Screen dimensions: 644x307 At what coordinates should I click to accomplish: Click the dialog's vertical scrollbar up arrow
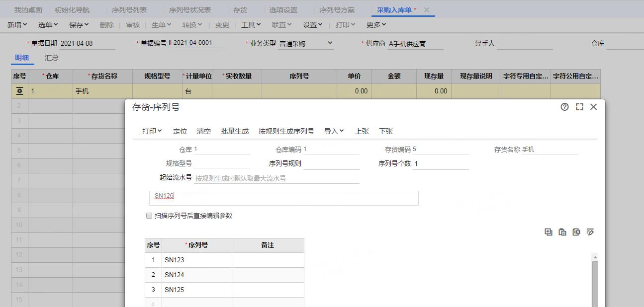595,257
